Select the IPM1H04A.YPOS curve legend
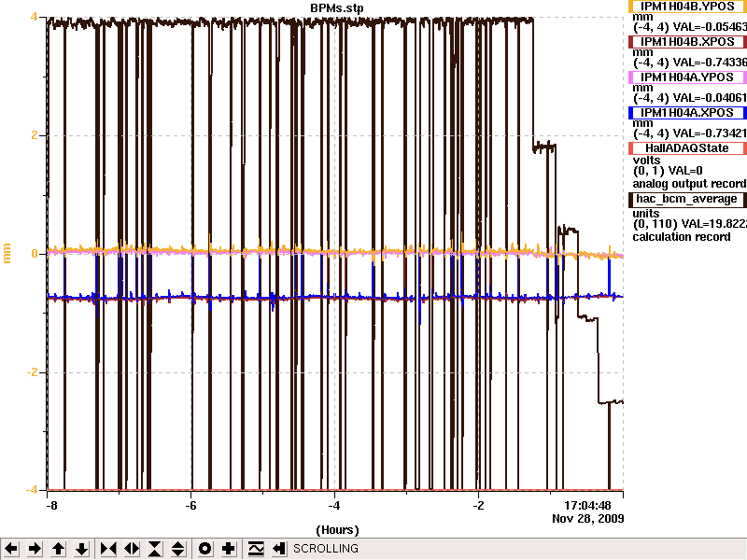 [x=687, y=77]
